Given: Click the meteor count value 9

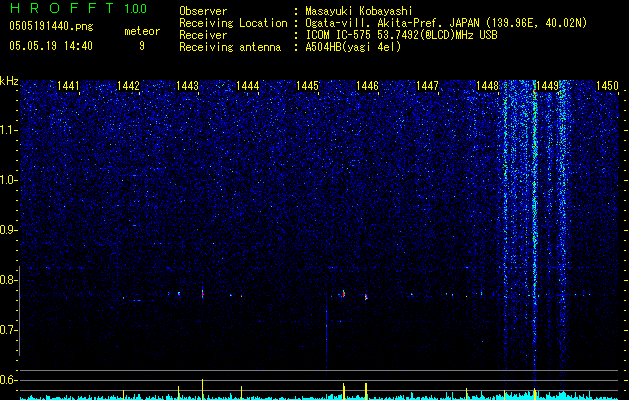Looking at the screenshot, I should 142,46.
